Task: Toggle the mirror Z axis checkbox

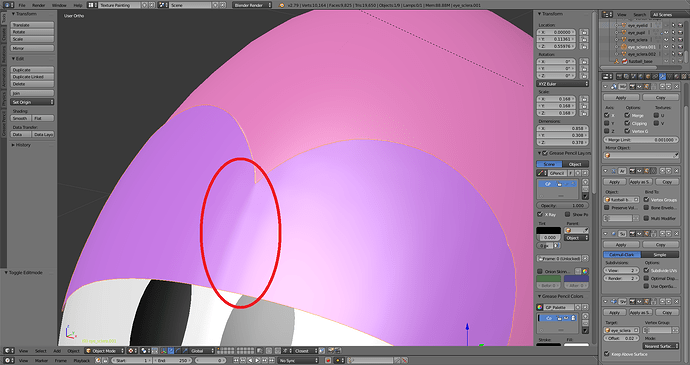Action: tap(607, 131)
